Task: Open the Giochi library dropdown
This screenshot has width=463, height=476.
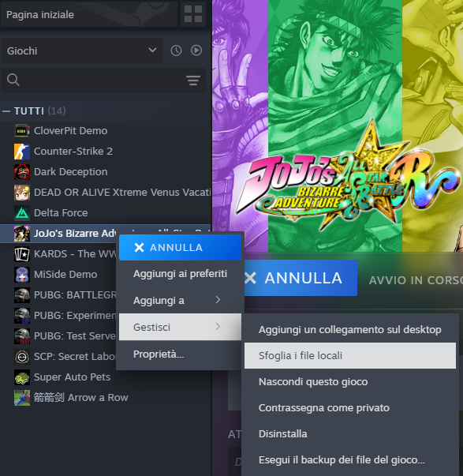Action: tap(82, 51)
